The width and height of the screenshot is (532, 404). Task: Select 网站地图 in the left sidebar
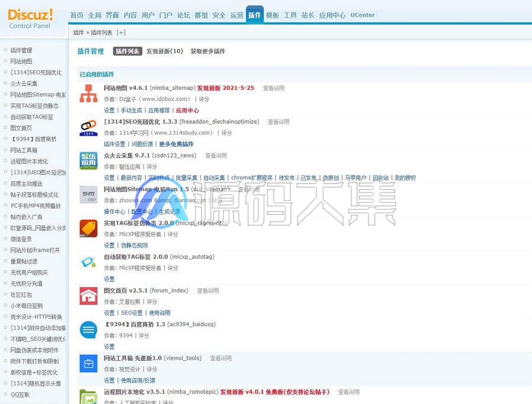(21, 61)
